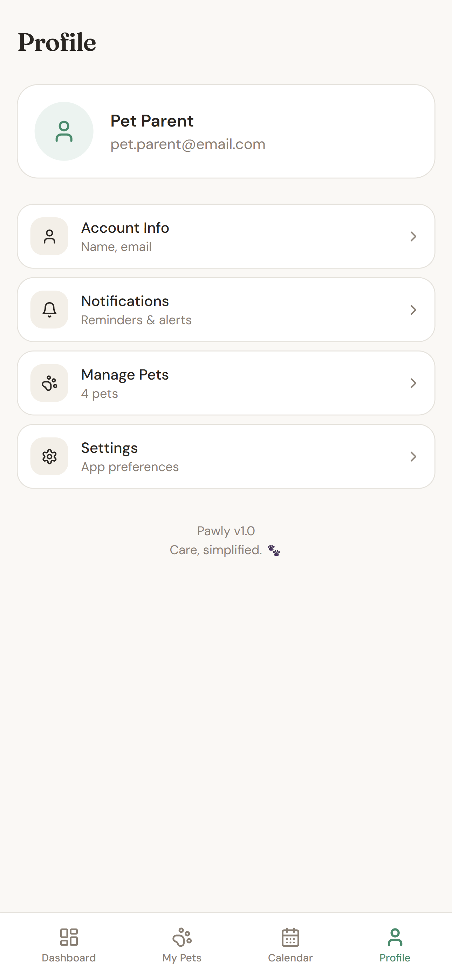This screenshot has height=980, width=452.
Task: Open Settings via its chevron arrow
Action: coord(413,456)
